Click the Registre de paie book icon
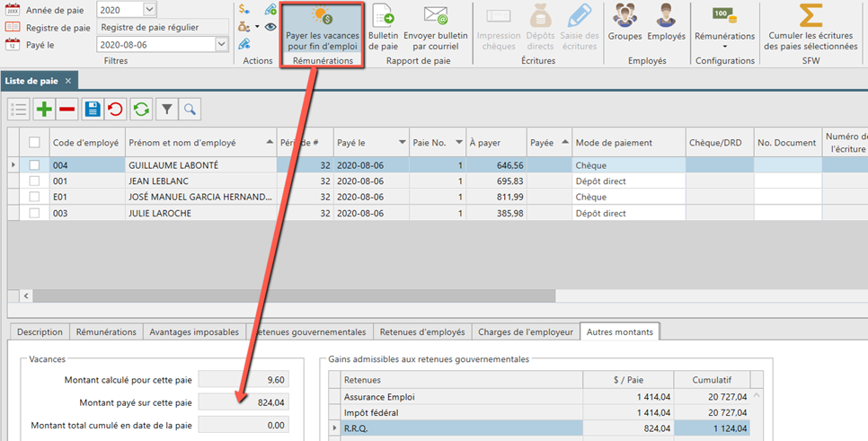Viewport: 868px width, 441px height. (x=13, y=27)
